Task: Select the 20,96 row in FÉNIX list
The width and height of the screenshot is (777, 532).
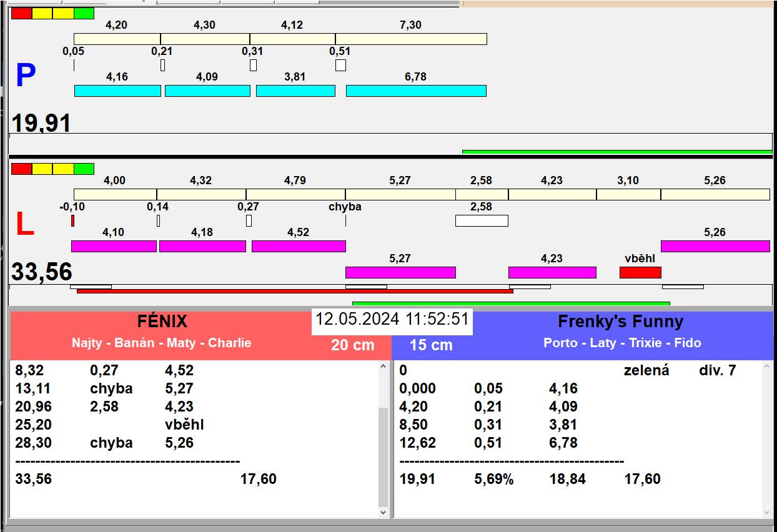Action: 195,406
